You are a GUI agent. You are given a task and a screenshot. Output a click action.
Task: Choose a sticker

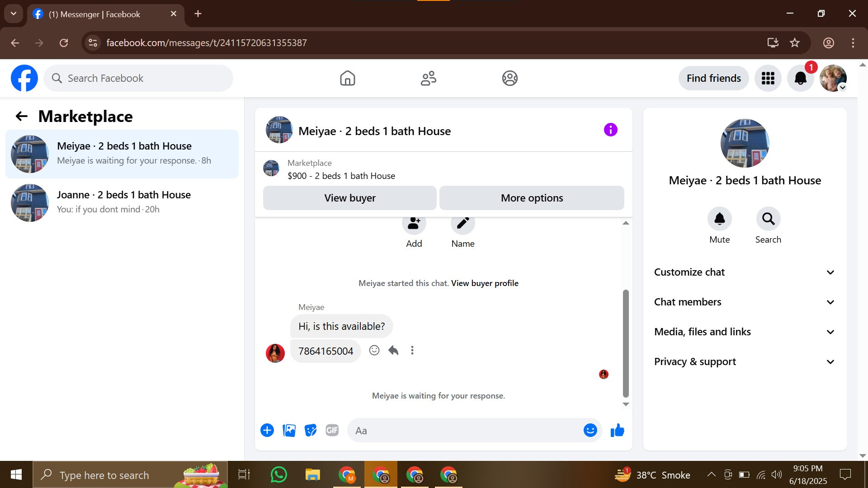[x=311, y=430]
